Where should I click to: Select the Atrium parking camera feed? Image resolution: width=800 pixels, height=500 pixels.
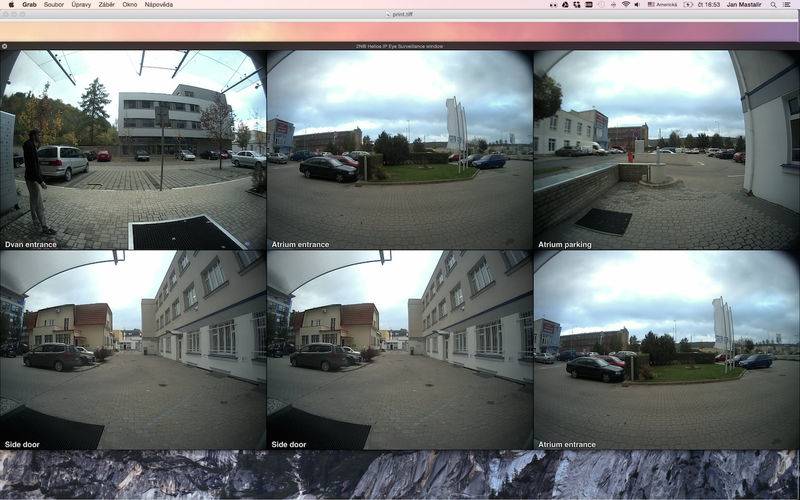click(666, 148)
